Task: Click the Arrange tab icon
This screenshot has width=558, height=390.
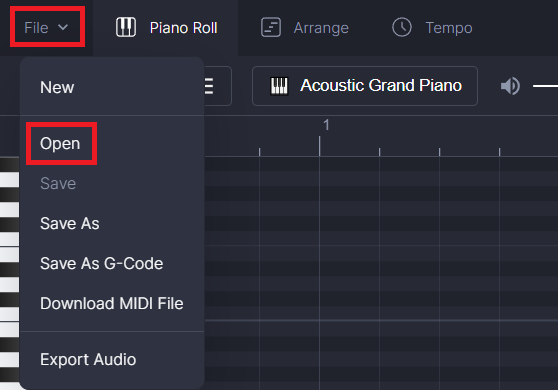Action: pyautogui.click(x=271, y=27)
